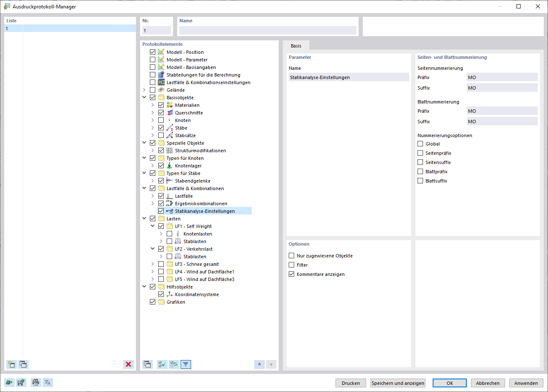Toggle the blue filter funnel icon
The height and width of the screenshot is (392, 548).
click(x=186, y=364)
